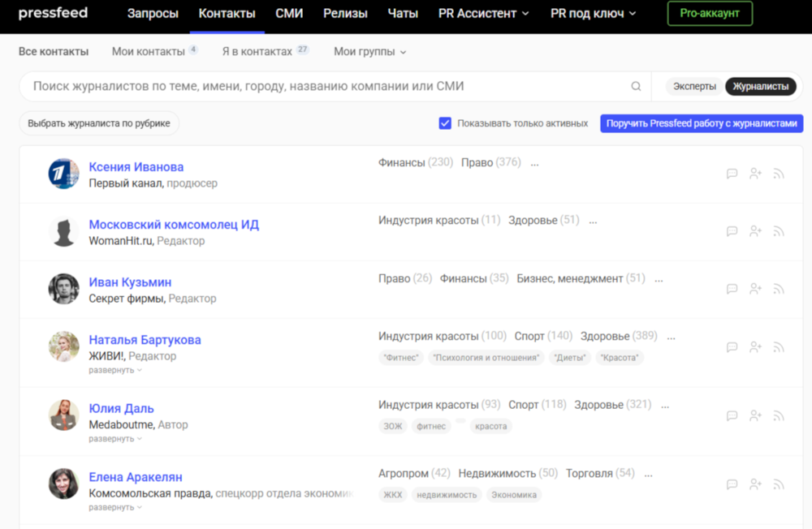Open Елена Аракелян profile link
The height and width of the screenshot is (529, 812).
click(136, 477)
